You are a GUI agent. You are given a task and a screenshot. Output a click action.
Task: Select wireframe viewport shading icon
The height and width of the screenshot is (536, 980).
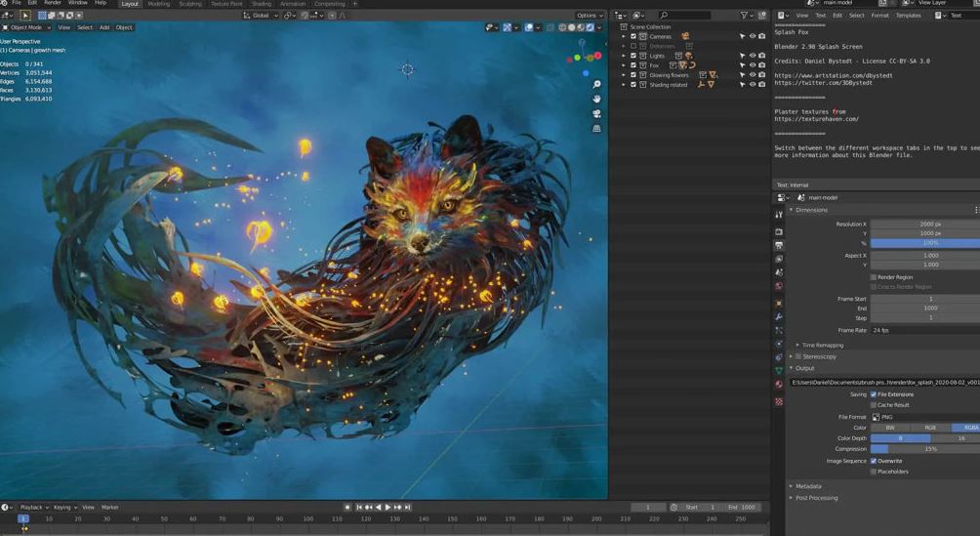click(x=562, y=27)
